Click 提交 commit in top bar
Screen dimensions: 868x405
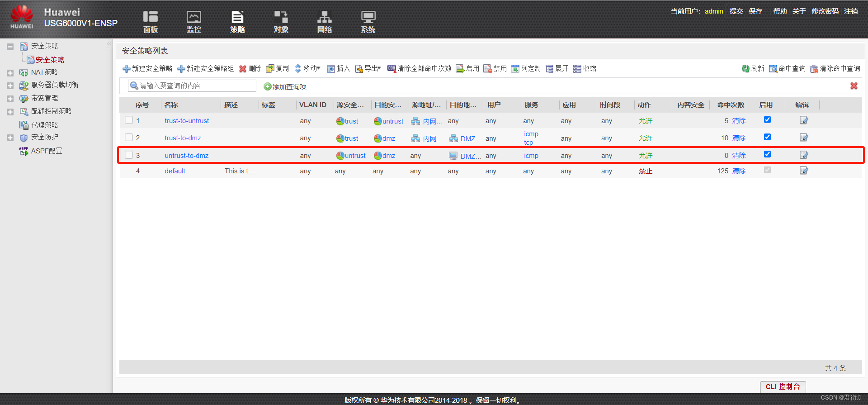tap(736, 11)
